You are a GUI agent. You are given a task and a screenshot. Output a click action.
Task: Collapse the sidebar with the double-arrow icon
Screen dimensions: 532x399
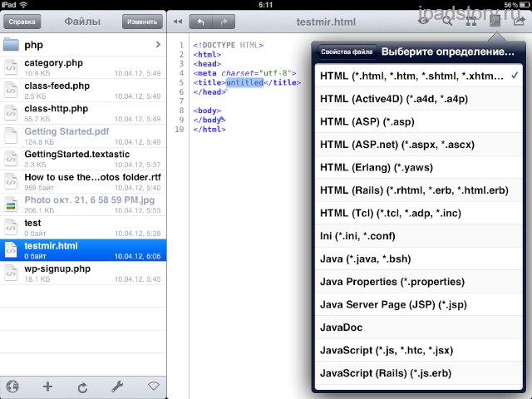[x=178, y=22]
